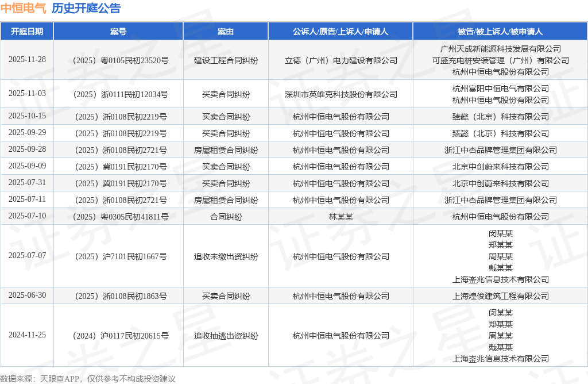Click 追收抽逃出资纠纷 cause cell
The height and width of the screenshot is (384, 588).
(226, 336)
